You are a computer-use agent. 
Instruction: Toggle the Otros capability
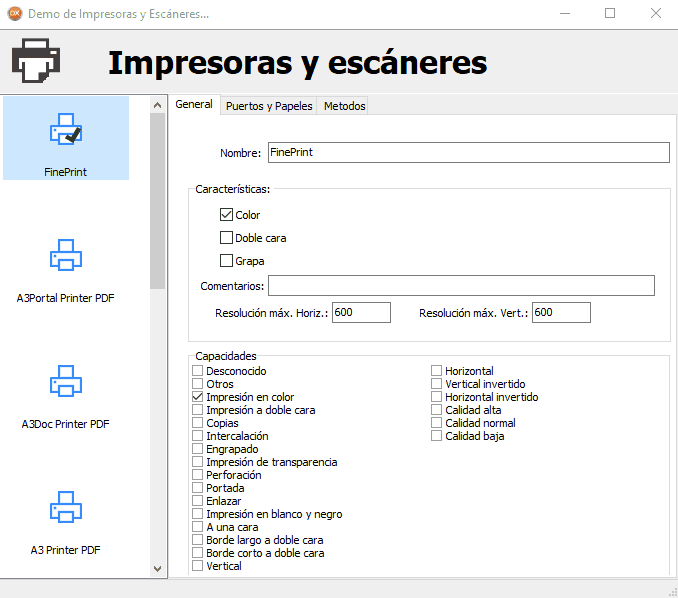[x=197, y=384]
